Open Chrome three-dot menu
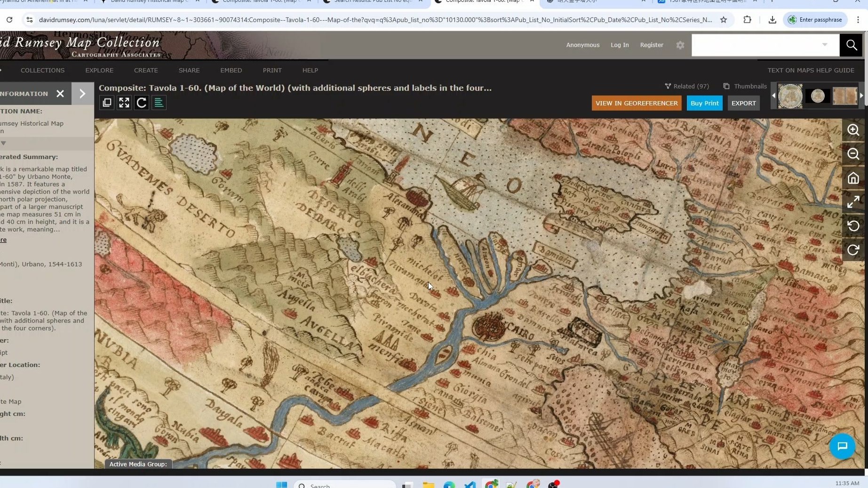This screenshot has width=868, height=488. click(858, 20)
